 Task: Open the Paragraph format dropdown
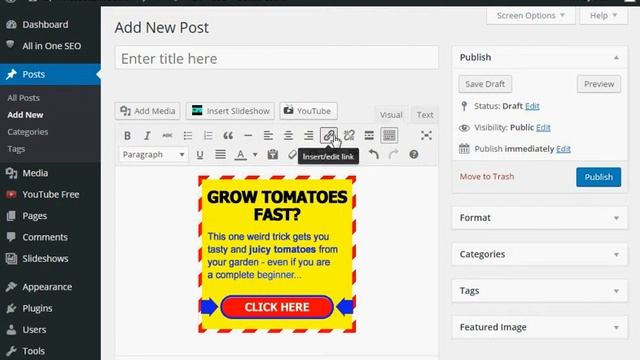153,155
